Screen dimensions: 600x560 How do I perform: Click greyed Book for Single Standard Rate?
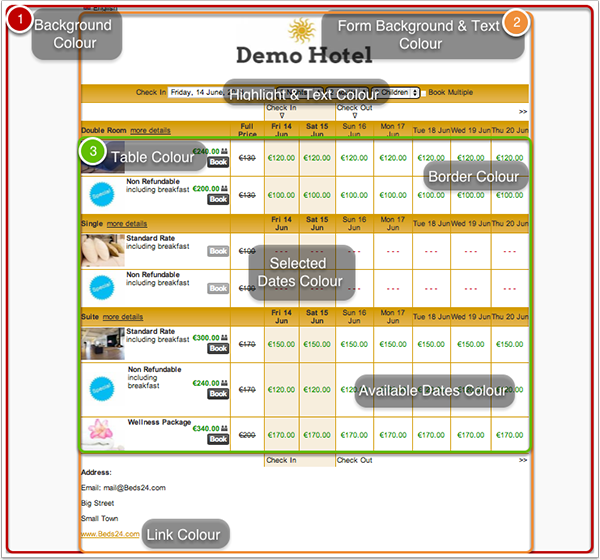click(x=218, y=251)
